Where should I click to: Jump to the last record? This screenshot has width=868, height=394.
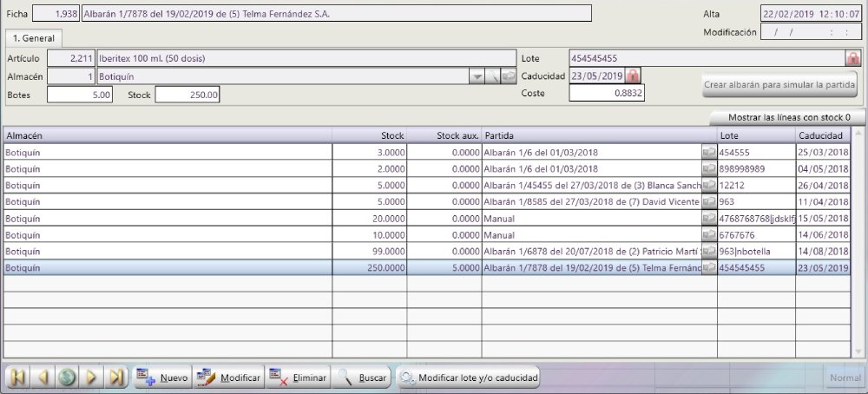tap(117, 378)
